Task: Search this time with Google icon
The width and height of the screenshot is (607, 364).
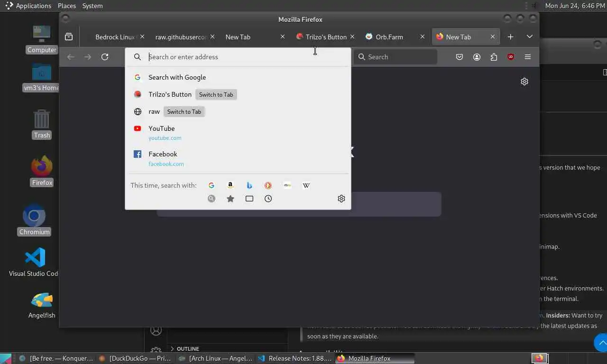Action: point(212,185)
